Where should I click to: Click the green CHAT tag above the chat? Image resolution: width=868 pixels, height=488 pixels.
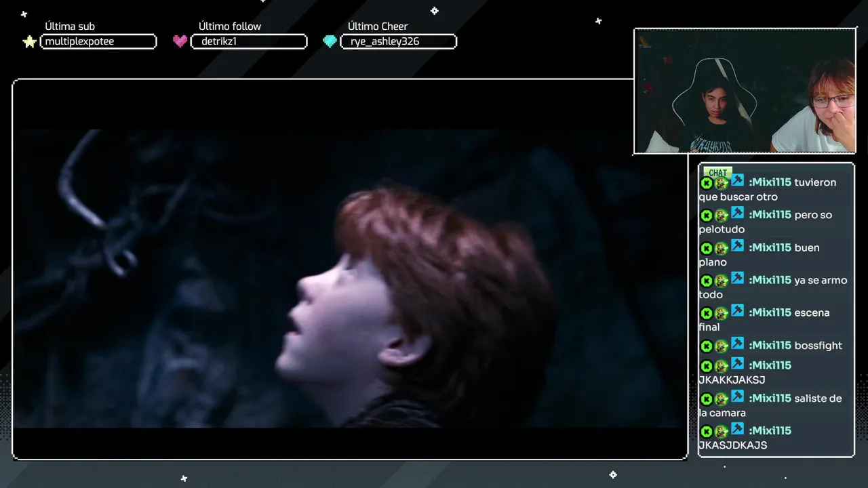(717, 172)
